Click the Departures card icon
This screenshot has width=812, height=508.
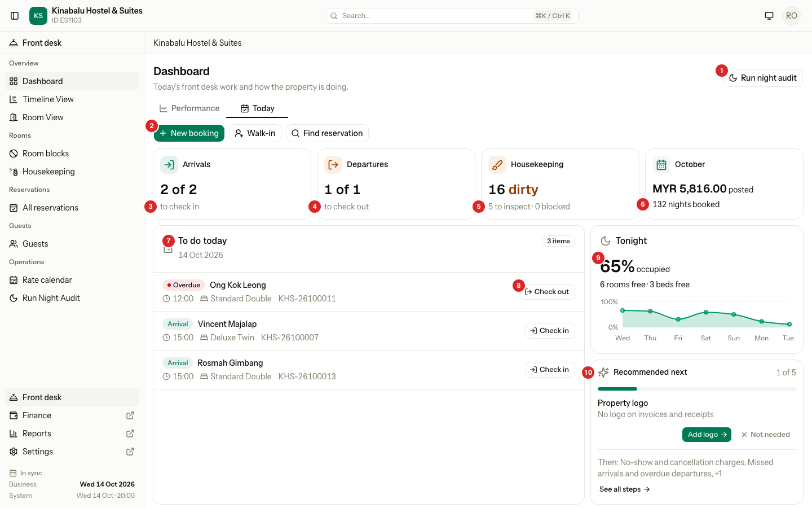[333, 165]
